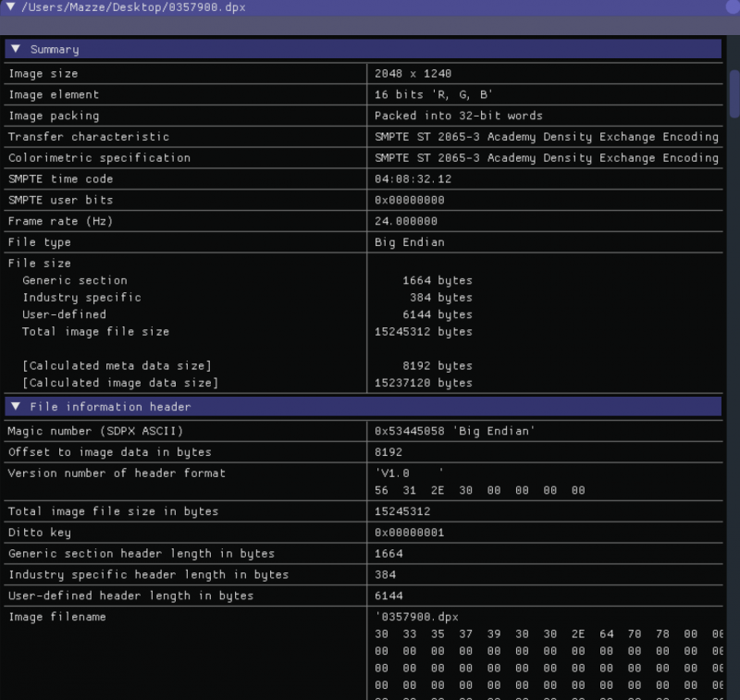Image resolution: width=740 pixels, height=700 pixels.
Task: Collapse the Summary section
Action: coord(15,48)
